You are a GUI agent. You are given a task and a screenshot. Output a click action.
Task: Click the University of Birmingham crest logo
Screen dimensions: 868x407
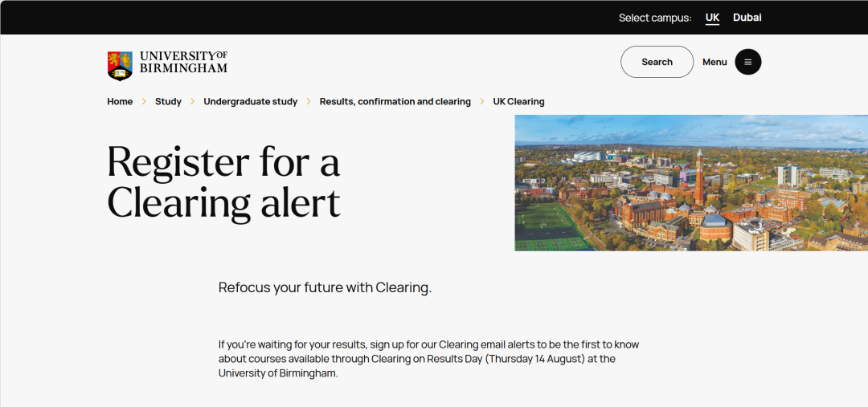tap(120, 66)
